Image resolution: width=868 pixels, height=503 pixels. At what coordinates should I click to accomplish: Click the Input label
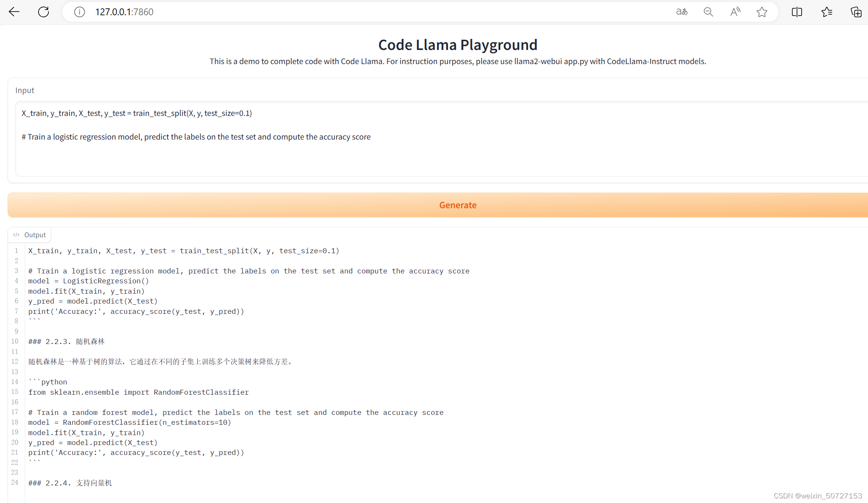25,90
